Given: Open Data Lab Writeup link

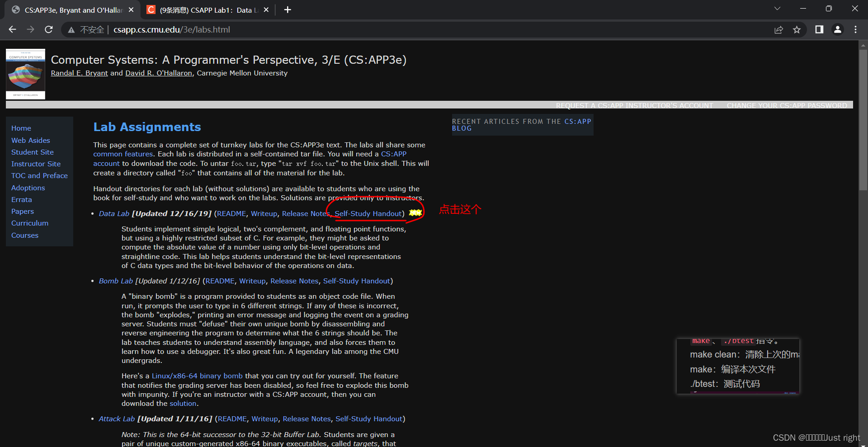Looking at the screenshot, I should (x=264, y=214).
